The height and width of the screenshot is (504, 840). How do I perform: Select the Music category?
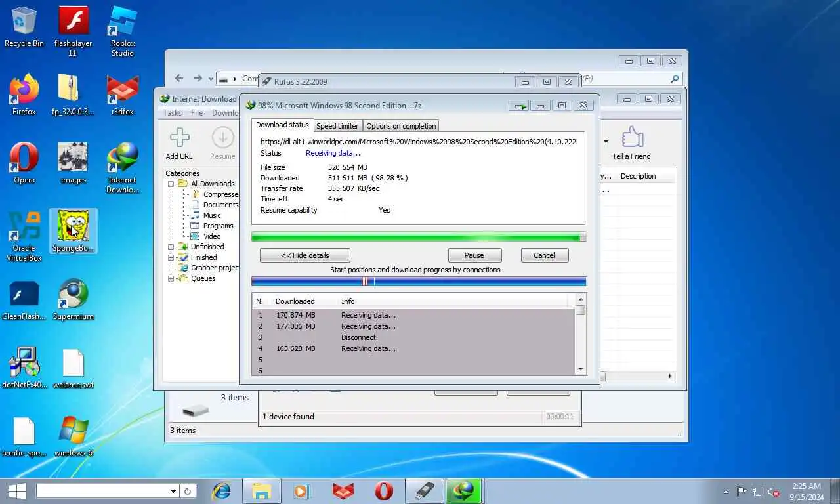click(x=206, y=215)
